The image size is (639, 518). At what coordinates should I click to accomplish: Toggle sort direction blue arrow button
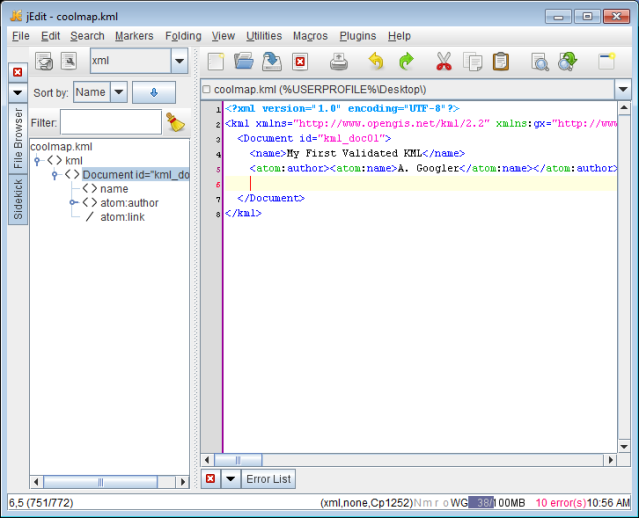click(x=154, y=93)
